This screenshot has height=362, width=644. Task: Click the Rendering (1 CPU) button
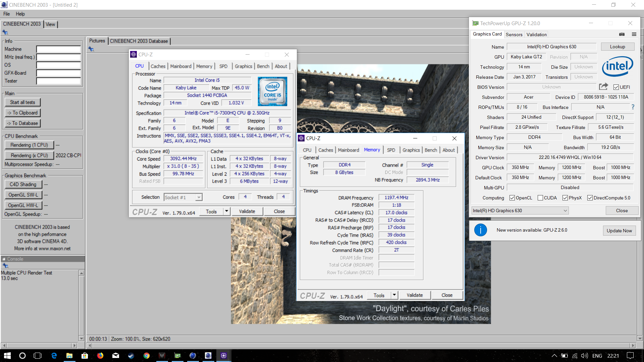(29, 145)
